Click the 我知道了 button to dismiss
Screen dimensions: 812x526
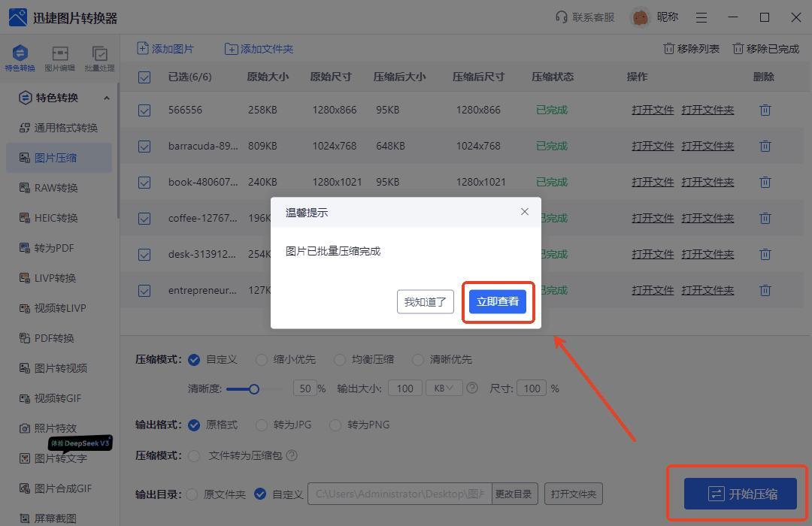click(425, 302)
